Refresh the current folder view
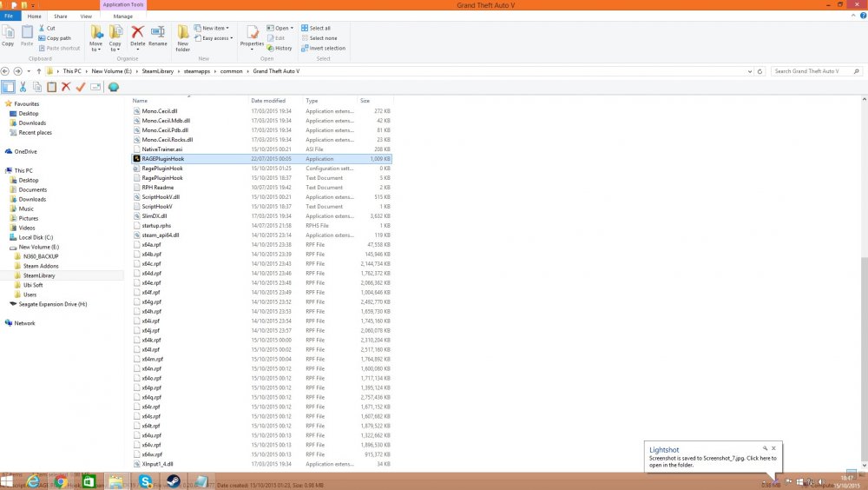The image size is (868, 490). click(759, 71)
